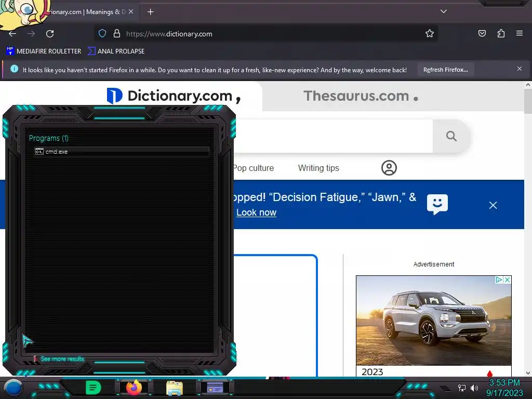Image resolution: width=532 pixels, height=399 pixels.
Task: Click the Refresh Firefox... button
Action: point(445,70)
